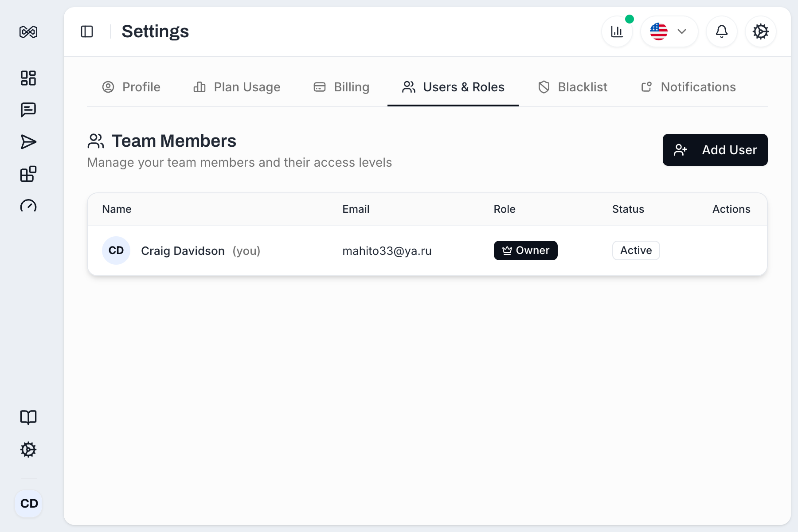This screenshot has height=532, width=798.
Task: Open the analytics bar chart icon
Action: tap(617, 31)
